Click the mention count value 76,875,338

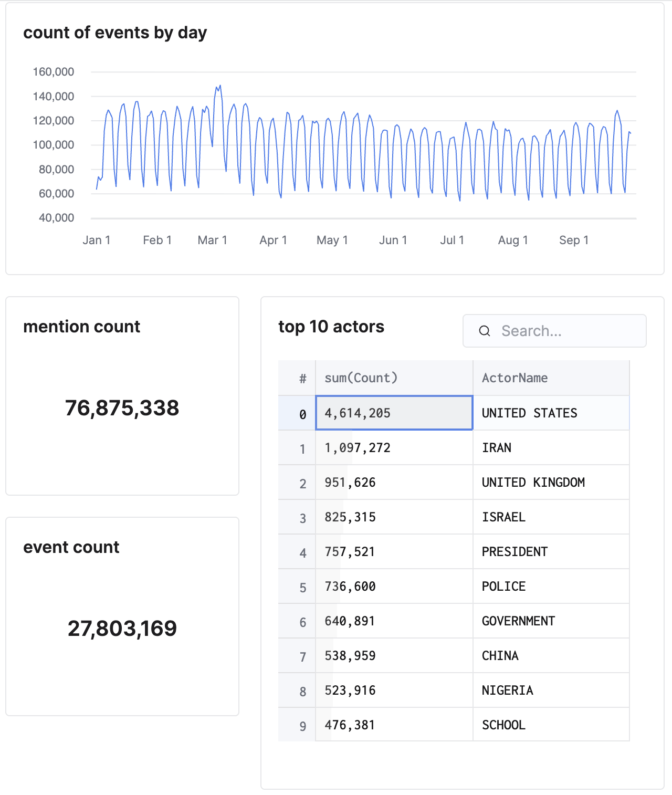coord(122,408)
